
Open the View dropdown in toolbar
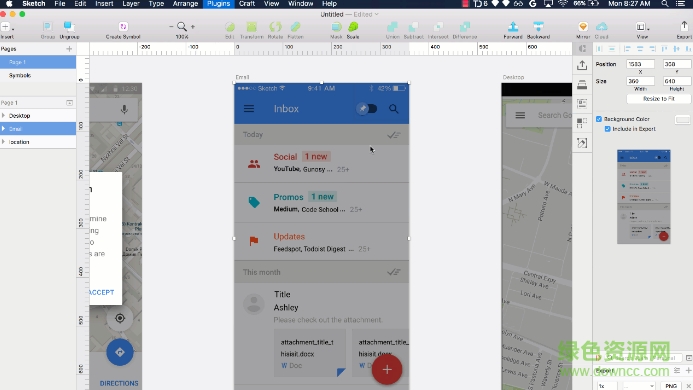pos(642,27)
